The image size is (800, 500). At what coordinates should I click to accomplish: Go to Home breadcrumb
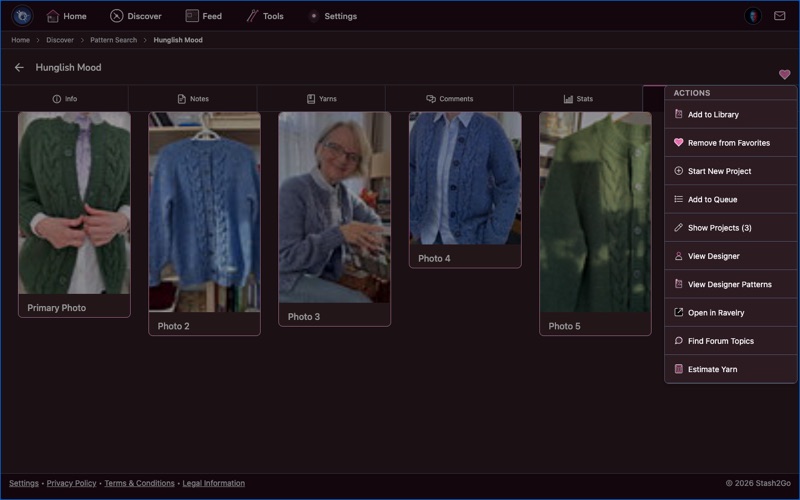coord(20,40)
